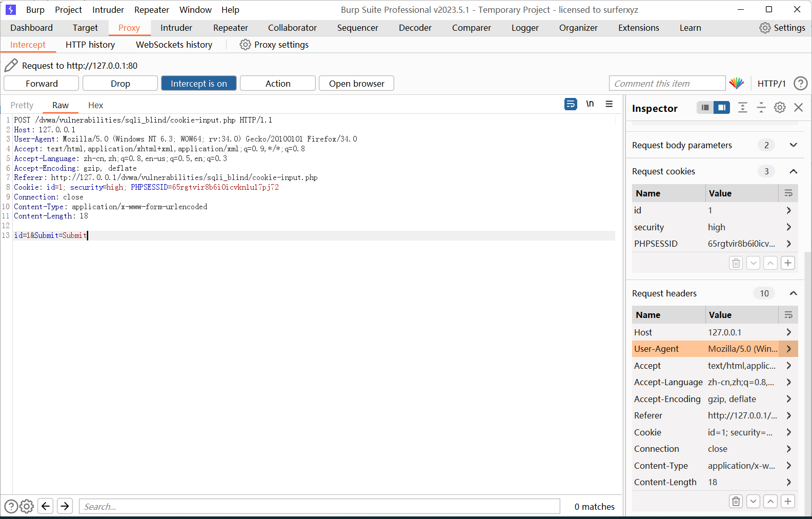Open search help icon at bottom
812x519 pixels.
click(11, 507)
